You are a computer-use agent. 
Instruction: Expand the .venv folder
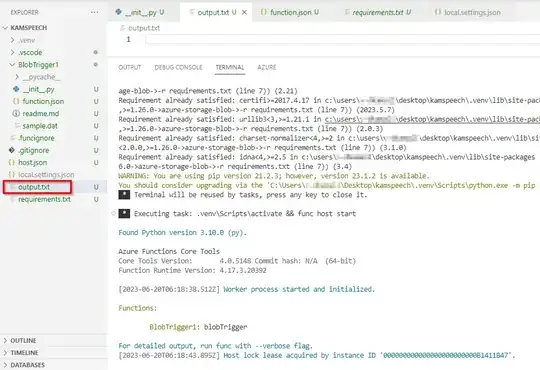[x=27, y=40]
